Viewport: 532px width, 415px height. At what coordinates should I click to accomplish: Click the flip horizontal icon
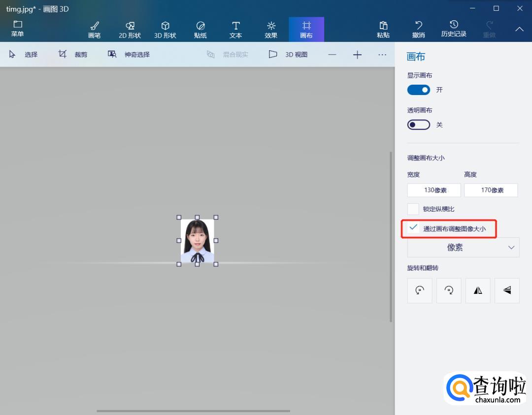tap(478, 290)
